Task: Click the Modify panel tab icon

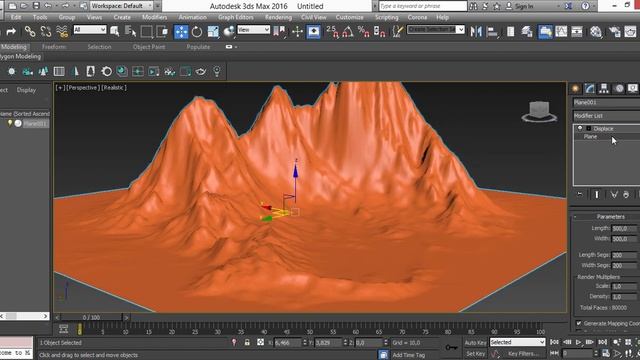Action: click(589, 89)
